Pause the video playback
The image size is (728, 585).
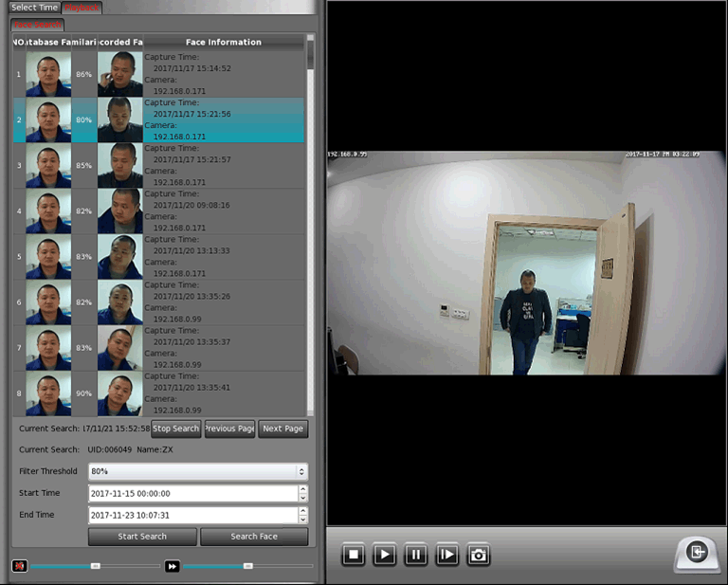click(415, 556)
